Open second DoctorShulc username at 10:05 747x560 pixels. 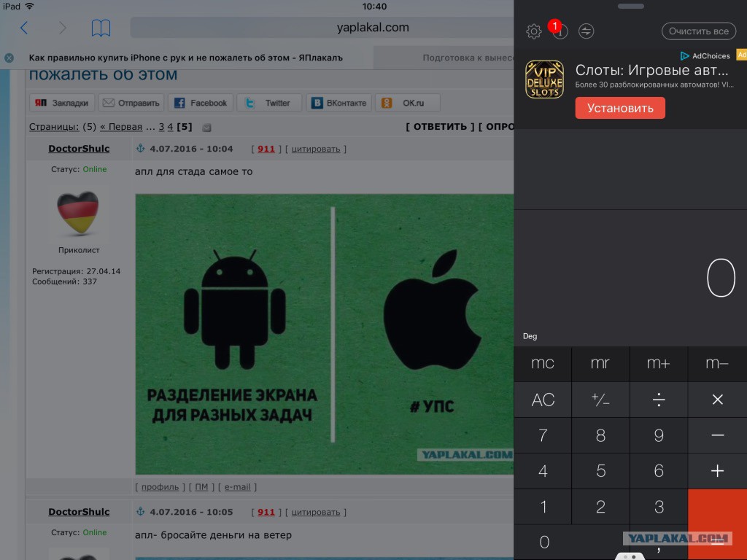tap(79, 512)
